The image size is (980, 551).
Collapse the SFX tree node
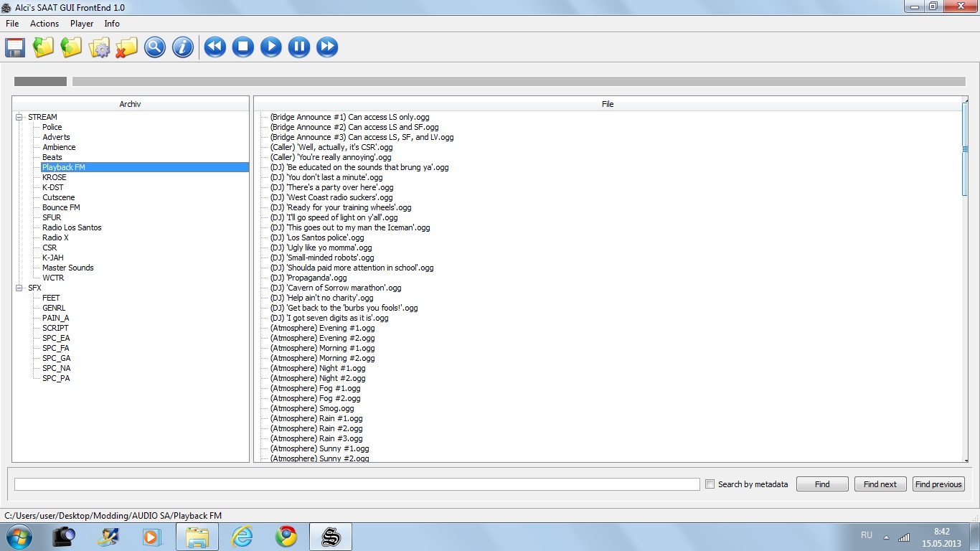coord(19,288)
